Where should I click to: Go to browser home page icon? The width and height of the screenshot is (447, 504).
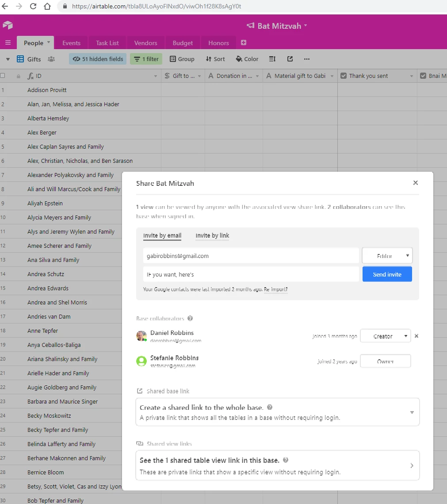pos(47,6)
